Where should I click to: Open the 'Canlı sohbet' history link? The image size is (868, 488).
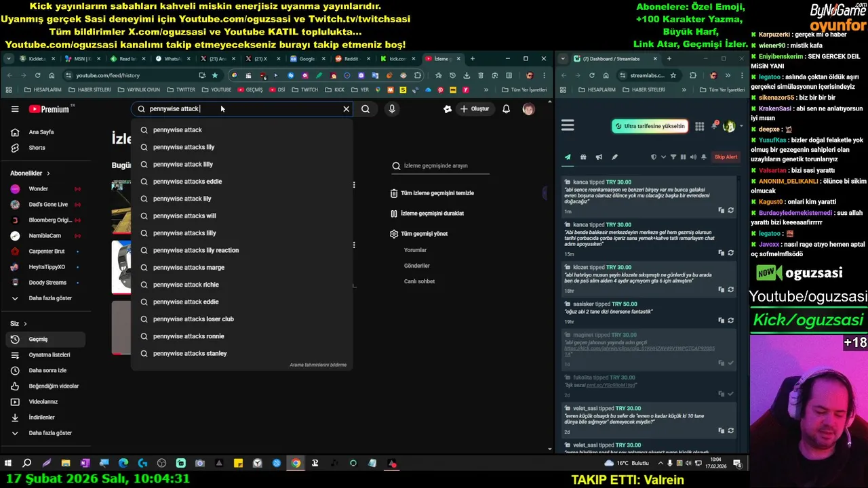[419, 281]
